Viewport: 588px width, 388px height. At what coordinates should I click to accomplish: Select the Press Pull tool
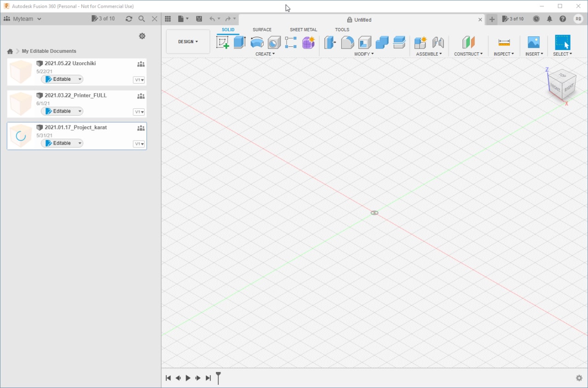330,42
